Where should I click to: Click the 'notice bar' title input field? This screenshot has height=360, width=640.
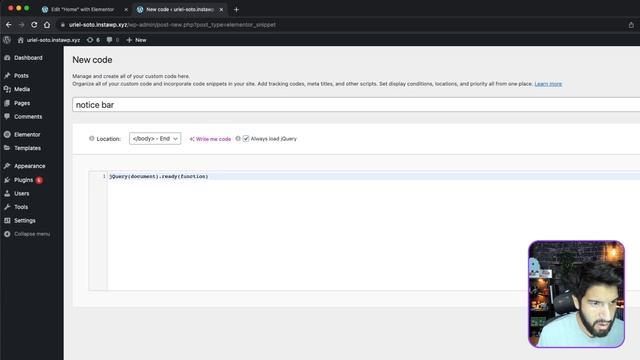356,104
